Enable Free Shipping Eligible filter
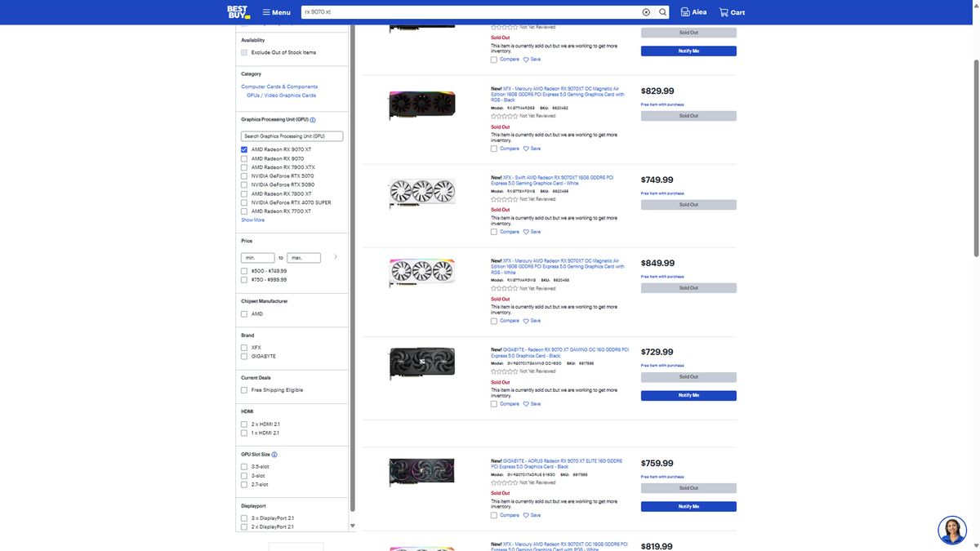Image resolution: width=980 pixels, height=551 pixels. (x=244, y=390)
